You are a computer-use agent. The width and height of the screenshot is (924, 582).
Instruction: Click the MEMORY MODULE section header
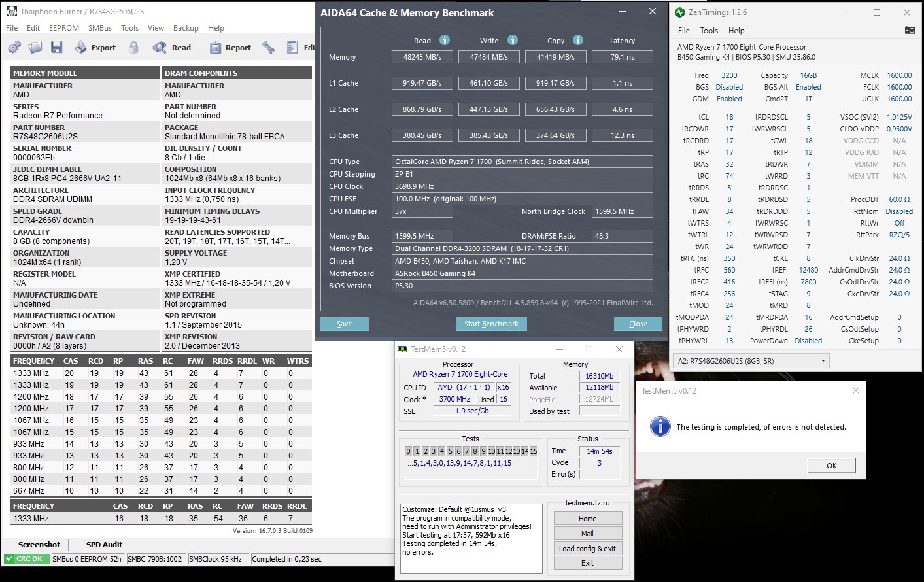click(85, 73)
